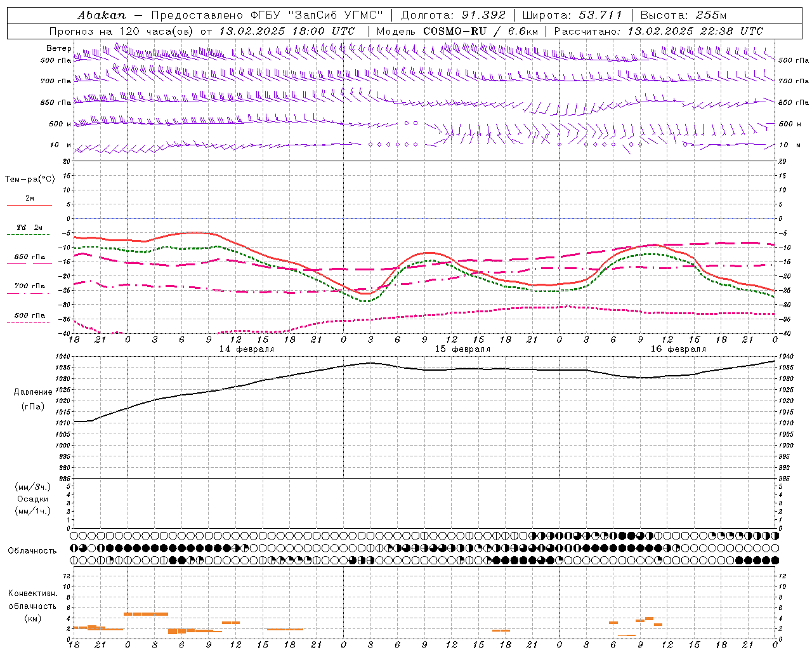This screenshot has width=812, height=650.
Task: Click the "Осадки" precipitation label
Action: (x=33, y=499)
